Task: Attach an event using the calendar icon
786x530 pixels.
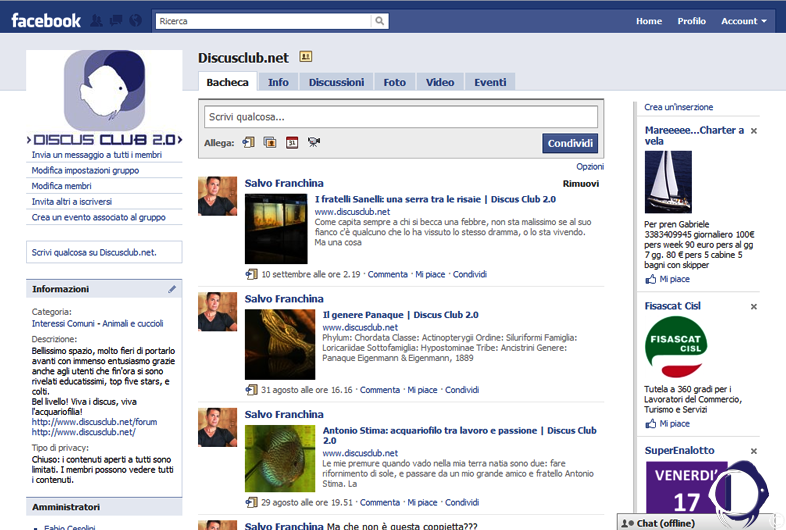Action: [292, 142]
